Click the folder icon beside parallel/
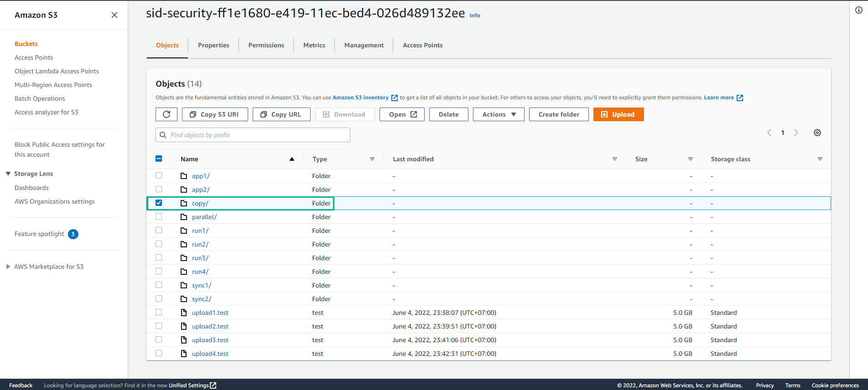The width and height of the screenshot is (868, 390). coord(184,217)
